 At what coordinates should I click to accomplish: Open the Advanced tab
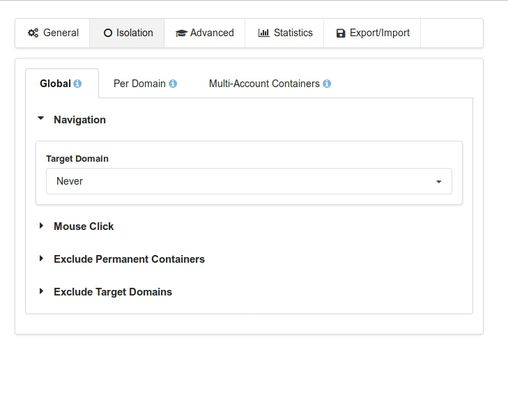[205, 33]
